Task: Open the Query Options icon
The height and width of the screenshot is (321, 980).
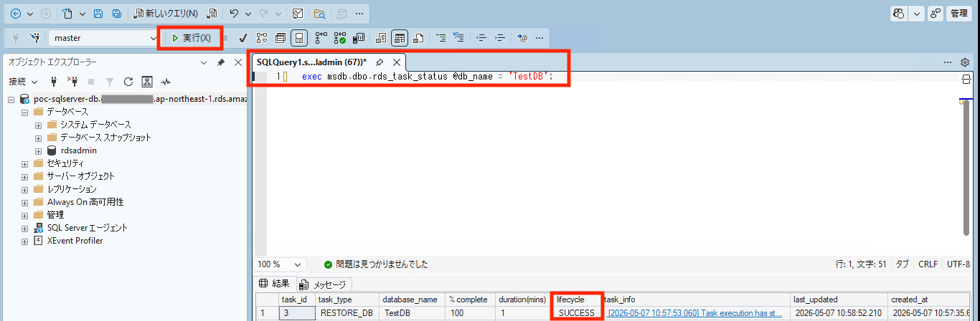Action: click(281, 37)
